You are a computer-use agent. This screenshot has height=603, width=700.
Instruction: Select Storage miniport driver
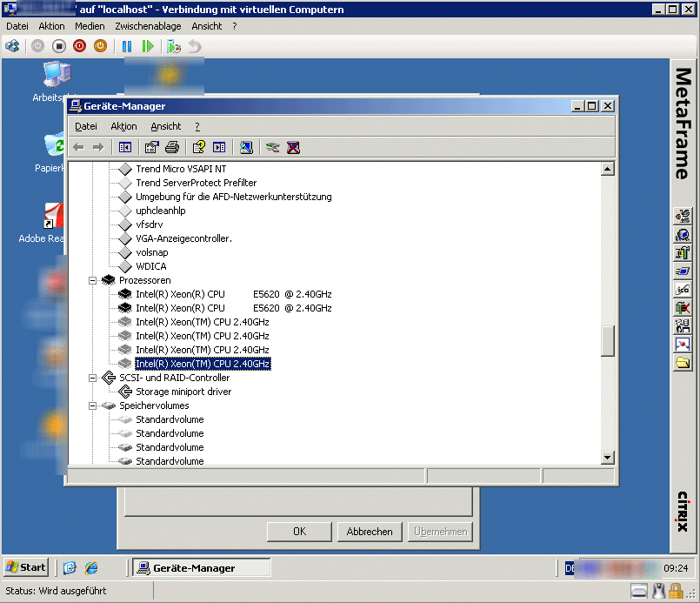click(x=183, y=392)
